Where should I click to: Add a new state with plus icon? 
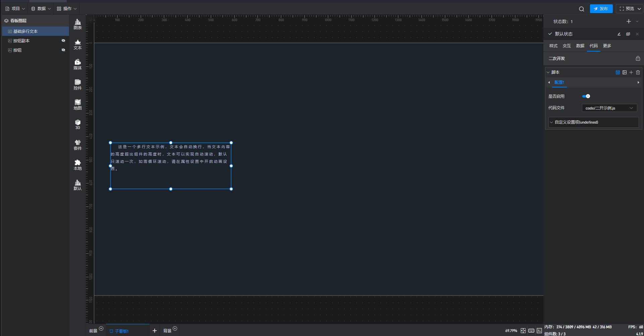pos(629,21)
